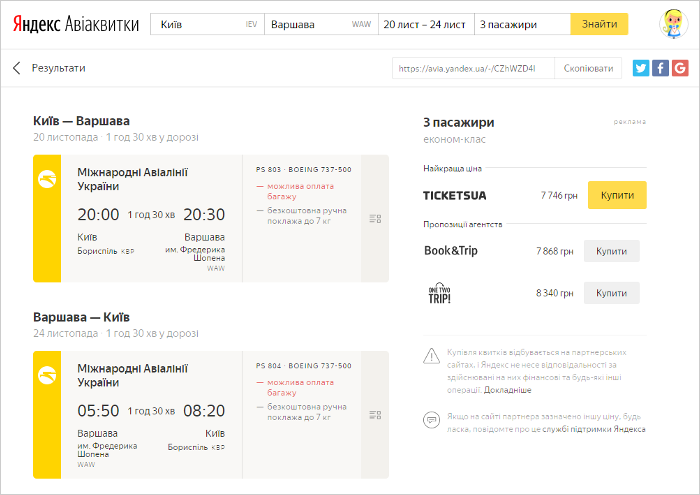Click the можлива оплата багажу note on PS 803
The height and width of the screenshot is (495, 700).
tap(300, 191)
